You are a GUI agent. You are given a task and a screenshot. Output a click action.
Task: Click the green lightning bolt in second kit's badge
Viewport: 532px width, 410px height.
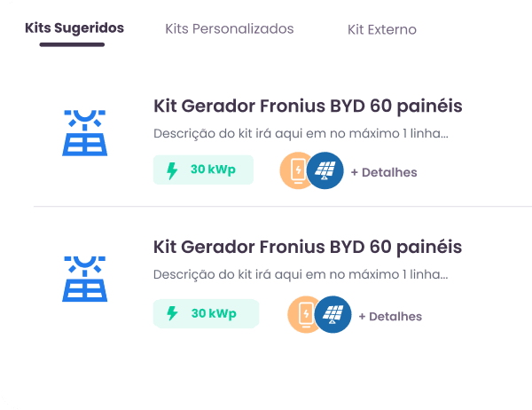[x=172, y=313]
